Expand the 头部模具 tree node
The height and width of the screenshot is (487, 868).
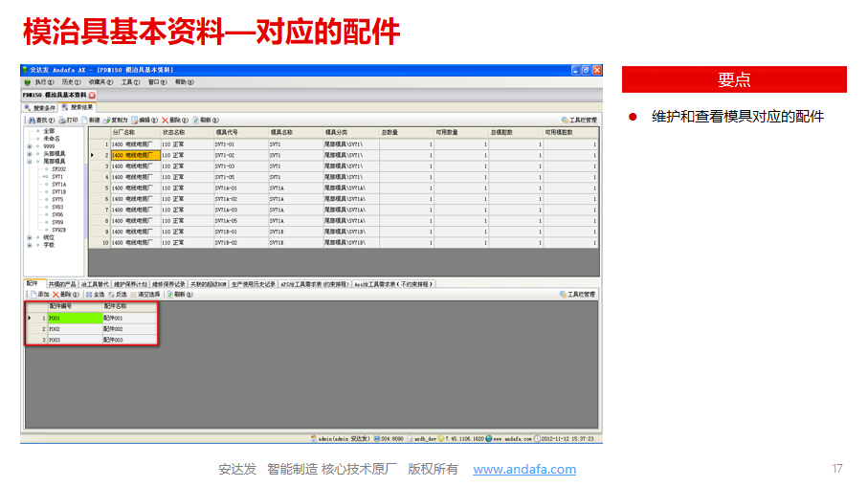[29, 154]
